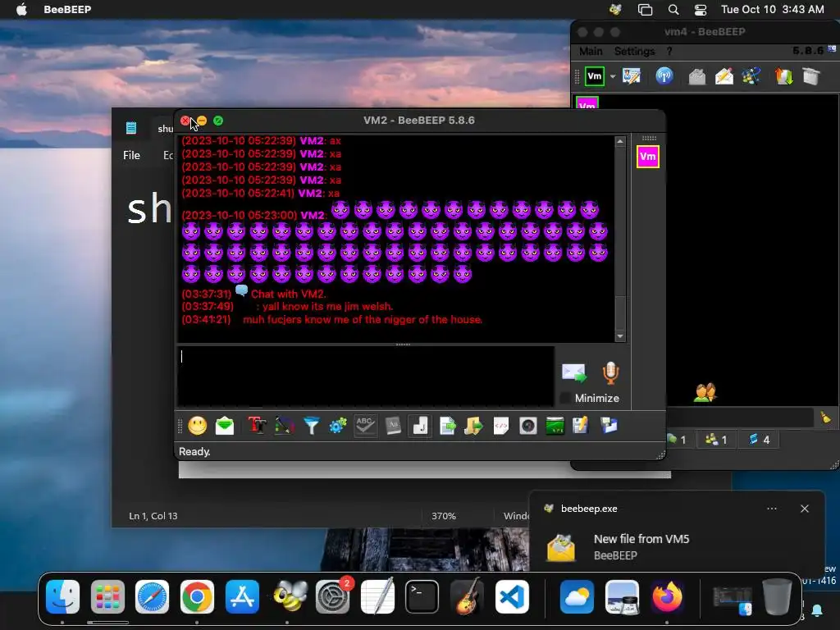The image size is (840, 630).
Task: Open BeeBEEP menu in macOS menu bar
Action: point(67,9)
